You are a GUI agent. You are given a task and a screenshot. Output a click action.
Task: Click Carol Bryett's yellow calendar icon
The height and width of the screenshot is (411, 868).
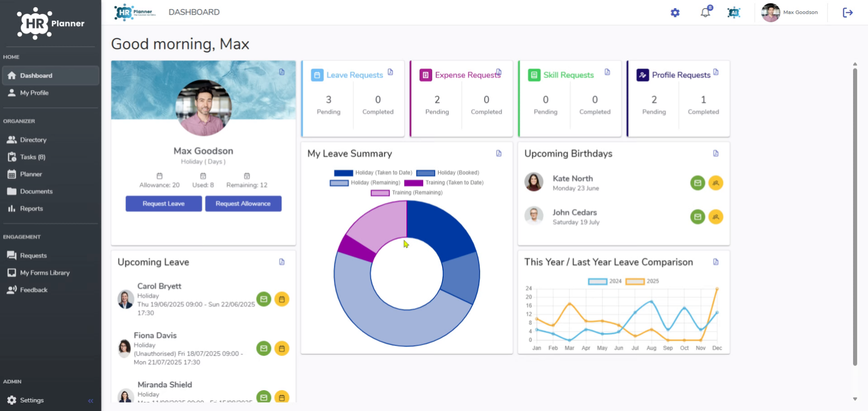click(282, 299)
